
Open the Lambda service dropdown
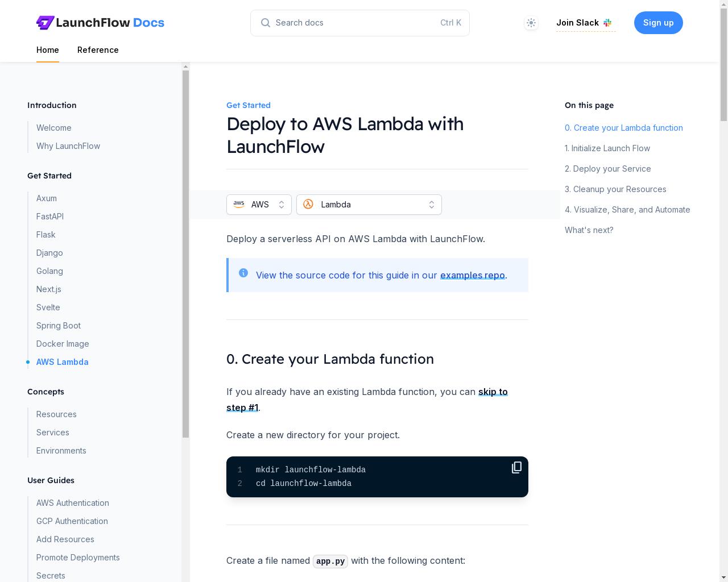tap(369, 205)
